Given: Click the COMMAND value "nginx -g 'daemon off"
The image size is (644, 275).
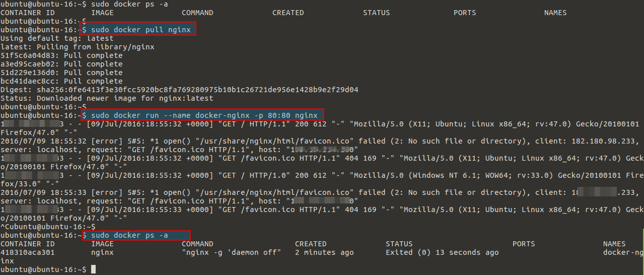Looking at the screenshot, I should 231,252.
